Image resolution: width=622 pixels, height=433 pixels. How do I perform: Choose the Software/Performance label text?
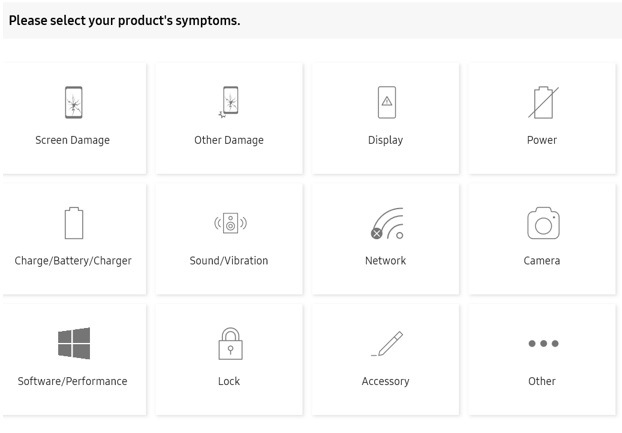click(x=73, y=381)
